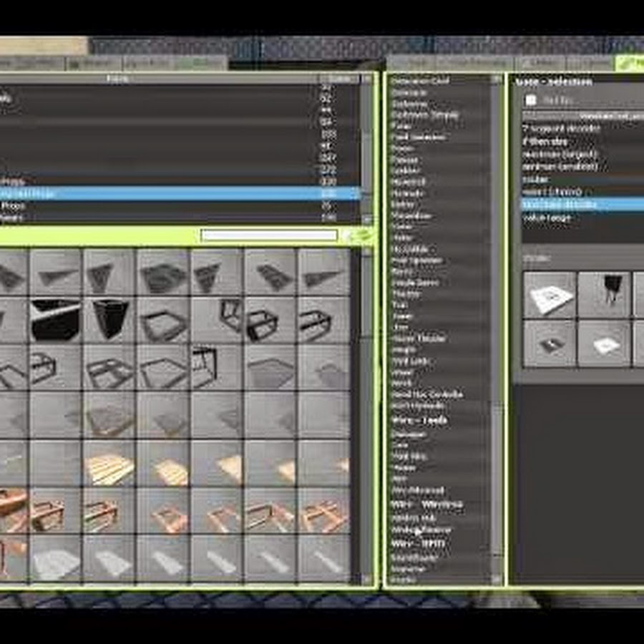Screen dimensions: 644x644
Task: Expand the Wire - RFID category
Action: pyautogui.click(x=419, y=543)
